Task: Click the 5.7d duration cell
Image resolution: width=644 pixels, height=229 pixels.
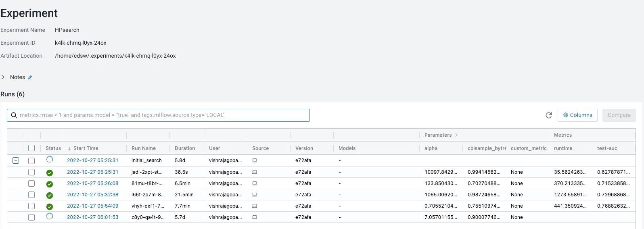Action: 180,217
